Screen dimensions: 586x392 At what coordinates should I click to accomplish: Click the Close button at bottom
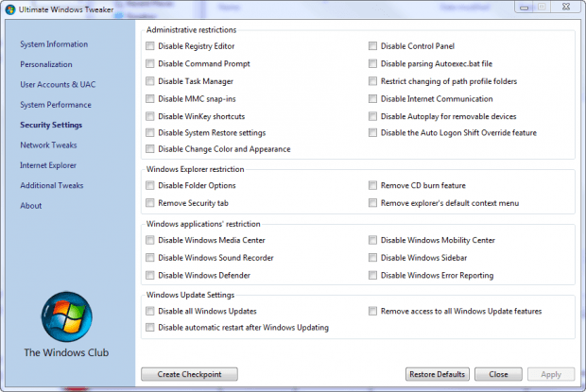(498, 374)
